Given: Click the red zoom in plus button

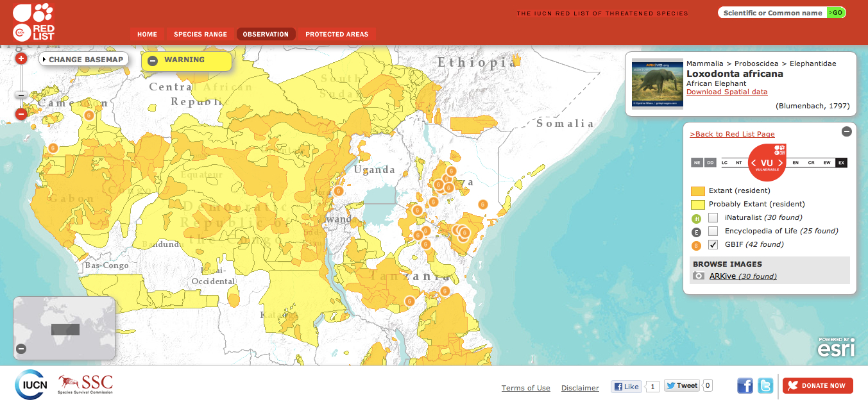Looking at the screenshot, I should [21, 58].
